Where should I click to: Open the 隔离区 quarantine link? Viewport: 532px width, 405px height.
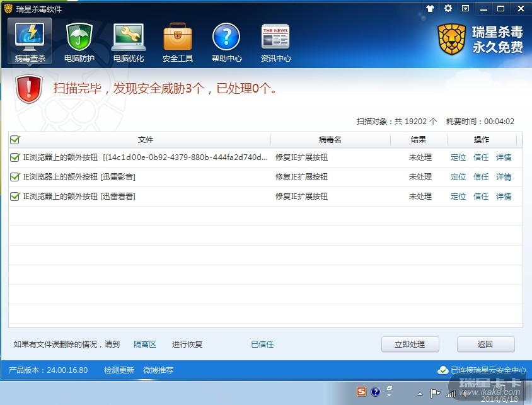coord(144,345)
